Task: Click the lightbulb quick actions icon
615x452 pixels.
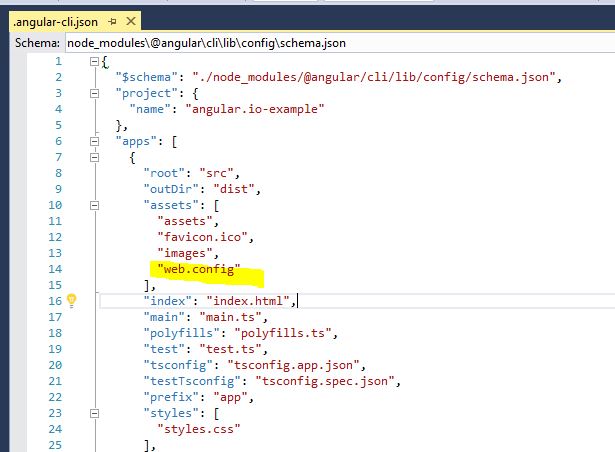Action: (x=71, y=301)
